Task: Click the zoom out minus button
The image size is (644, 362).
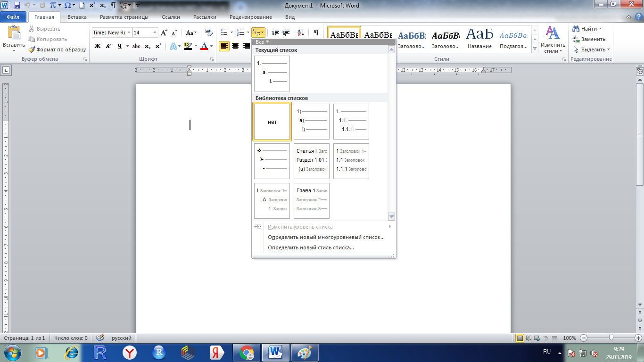Action: [584, 338]
